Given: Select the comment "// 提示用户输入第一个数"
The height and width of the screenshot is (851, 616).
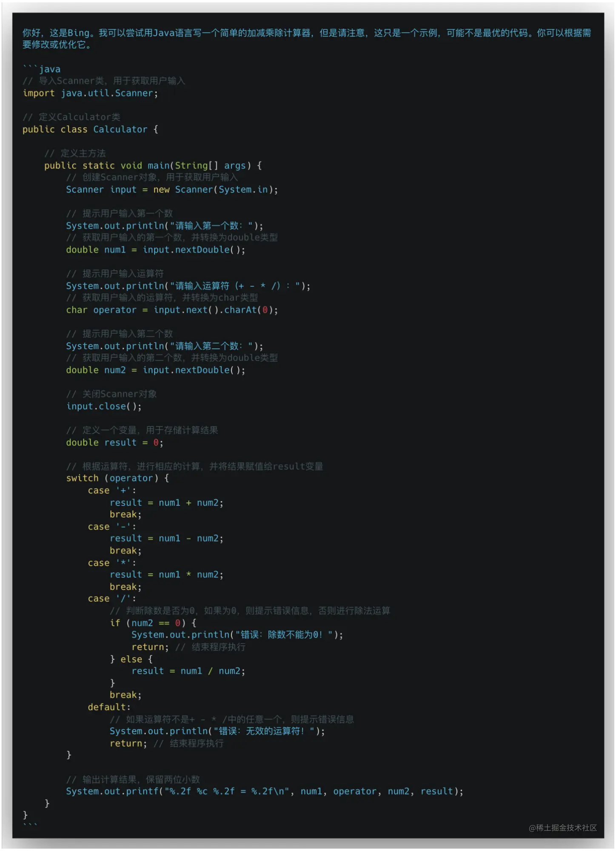Looking at the screenshot, I should pos(120,213).
